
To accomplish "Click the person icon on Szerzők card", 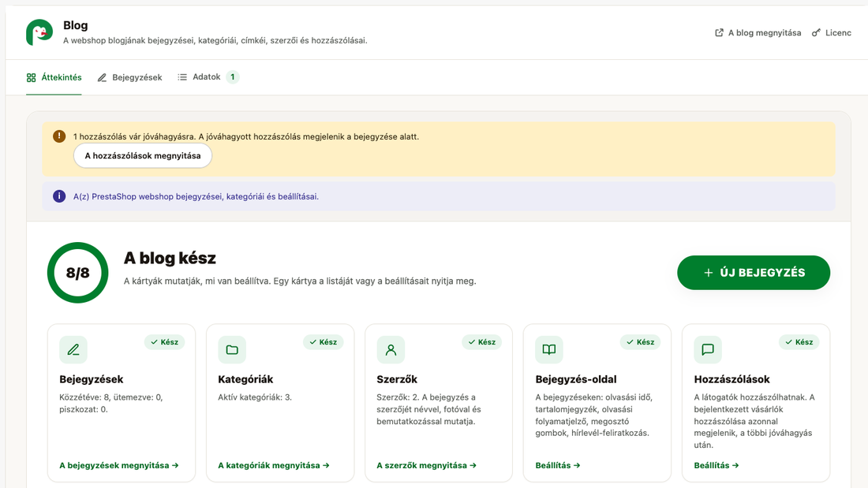I will coord(391,350).
